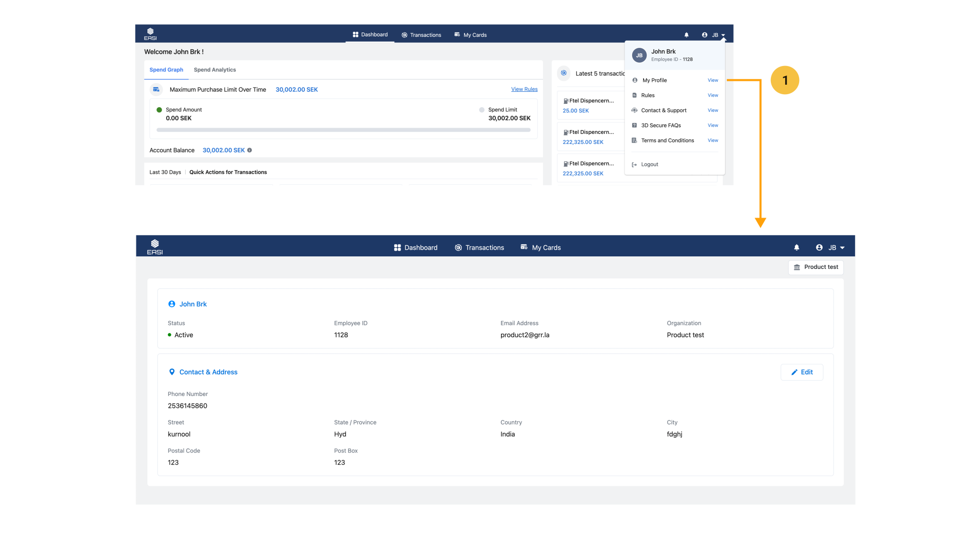Image resolution: width=980 pixels, height=551 pixels.
Task: Click the notification bell in the top dashboard header
Action: tap(686, 35)
